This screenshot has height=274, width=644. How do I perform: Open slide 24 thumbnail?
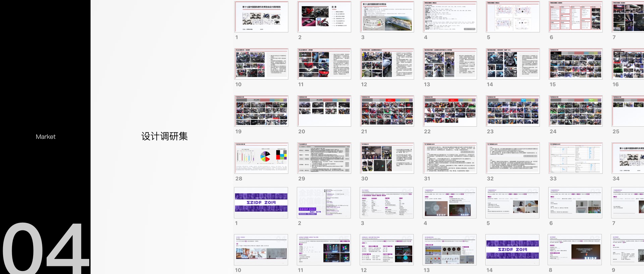click(x=576, y=111)
